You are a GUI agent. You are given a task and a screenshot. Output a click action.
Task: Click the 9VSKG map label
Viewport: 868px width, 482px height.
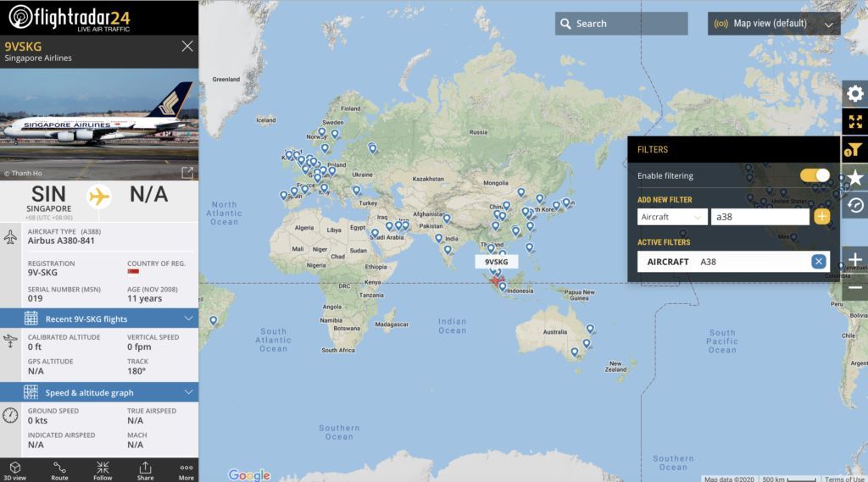click(496, 262)
